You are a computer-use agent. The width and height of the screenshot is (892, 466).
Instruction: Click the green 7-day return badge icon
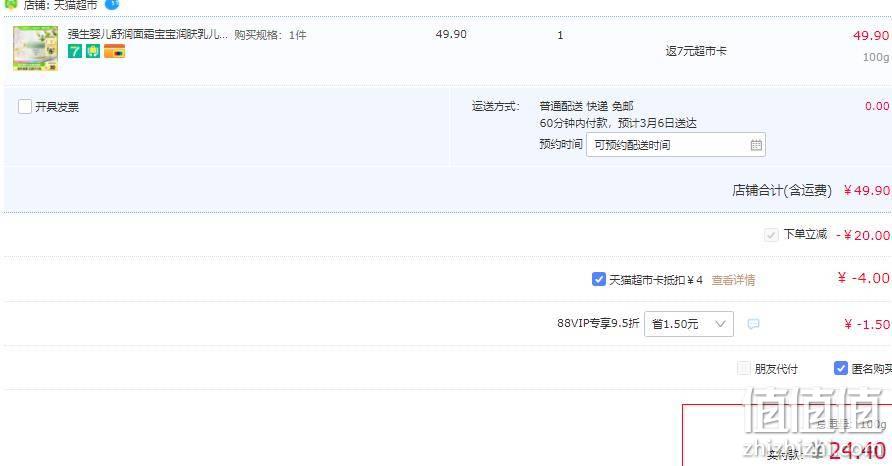point(75,51)
